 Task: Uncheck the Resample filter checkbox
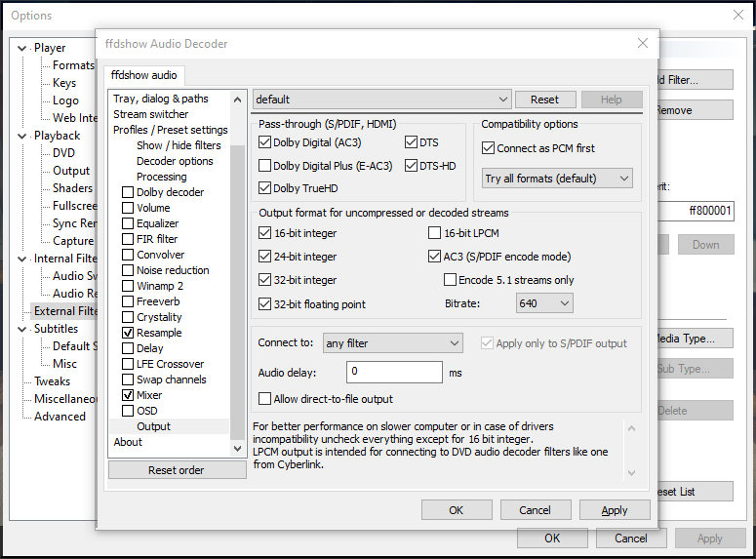point(128,333)
